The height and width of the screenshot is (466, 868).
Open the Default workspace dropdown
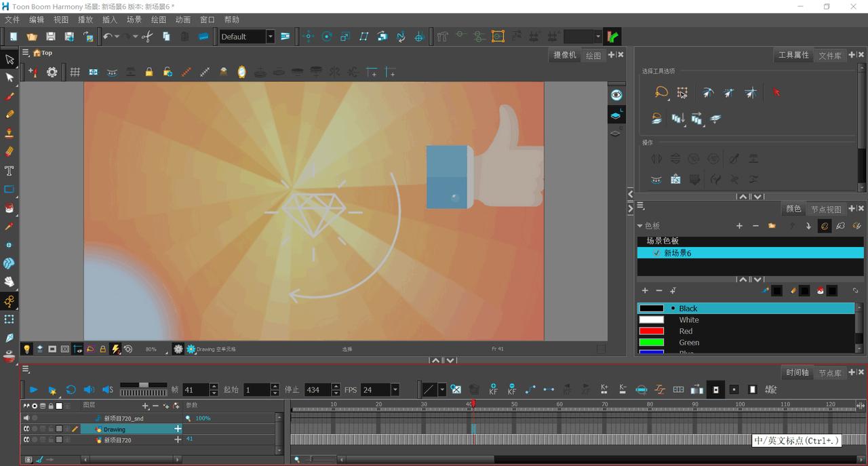tap(270, 37)
